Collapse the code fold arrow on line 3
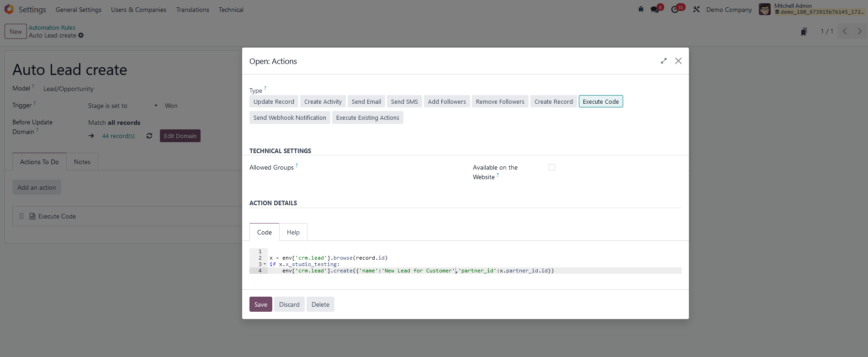Image resolution: width=868 pixels, height=357 pixels. click(265, 264)
